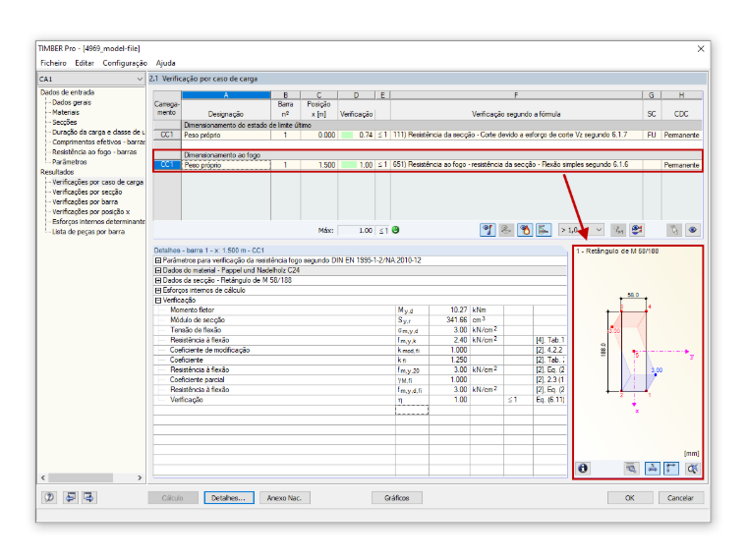Toggle the section dimensions display icon
Viewport: 747px width, 560px height.
point(653,469)
